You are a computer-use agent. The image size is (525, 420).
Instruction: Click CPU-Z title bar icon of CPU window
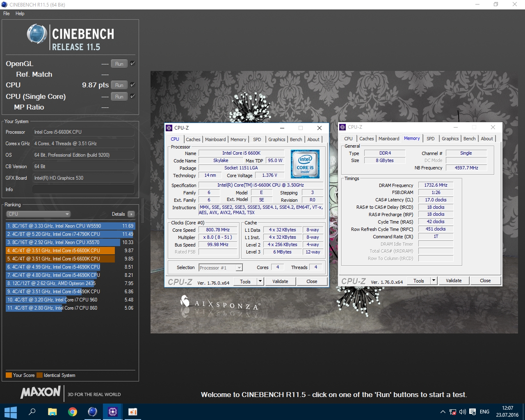[x=169, y=128]
